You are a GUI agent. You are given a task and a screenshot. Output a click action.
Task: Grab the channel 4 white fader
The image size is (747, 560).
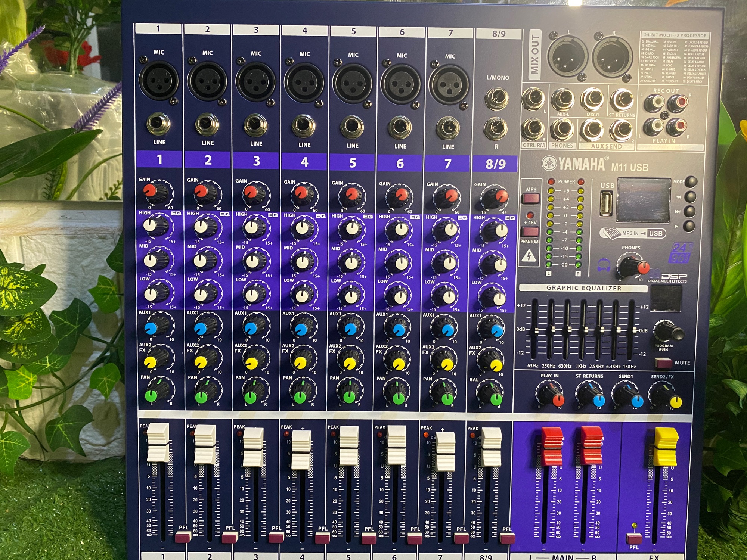(301, 450)
